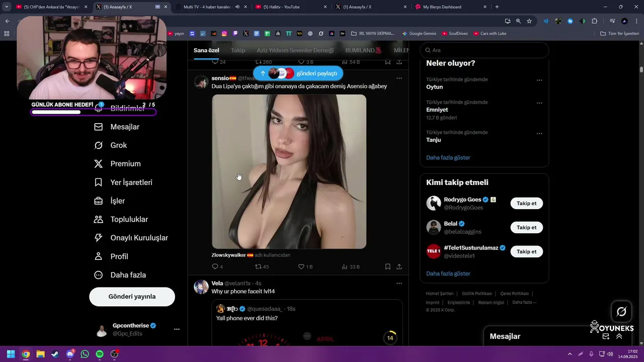Open options for Emniyet trend
The width and height of the screenshot is (644, 362).
(539, 103)
